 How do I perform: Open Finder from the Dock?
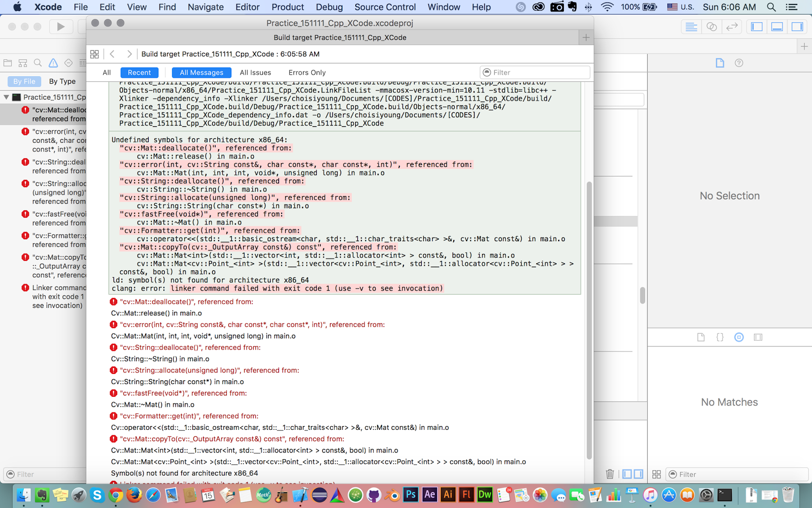click(x=23, y=494)
